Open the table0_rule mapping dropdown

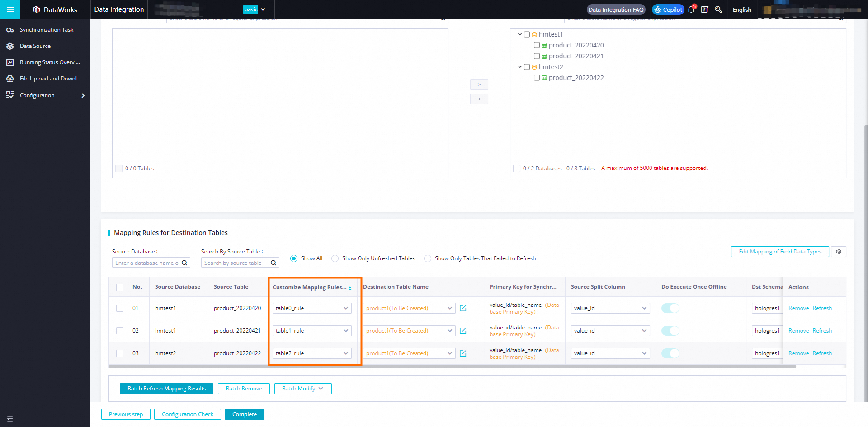(312, 308)
